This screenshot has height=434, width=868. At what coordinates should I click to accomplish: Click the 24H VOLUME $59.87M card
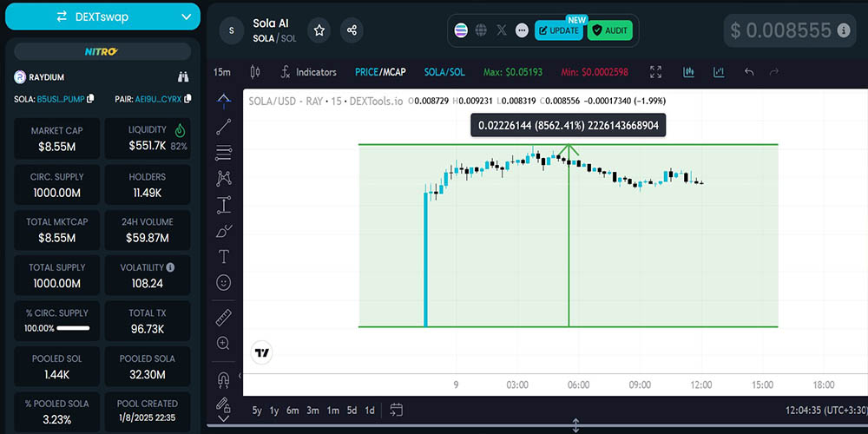point(148,230)
